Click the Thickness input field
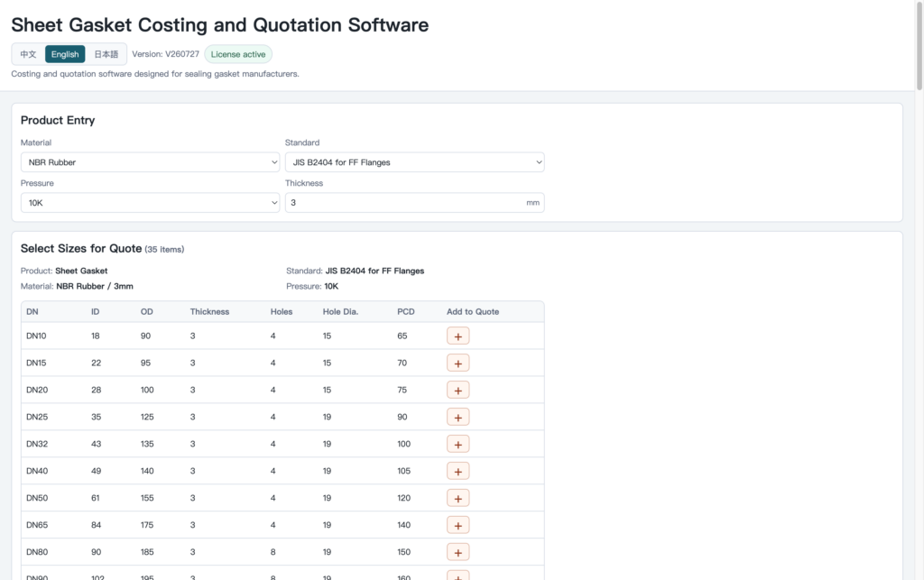The image size is (924, 580). [415, 203]
